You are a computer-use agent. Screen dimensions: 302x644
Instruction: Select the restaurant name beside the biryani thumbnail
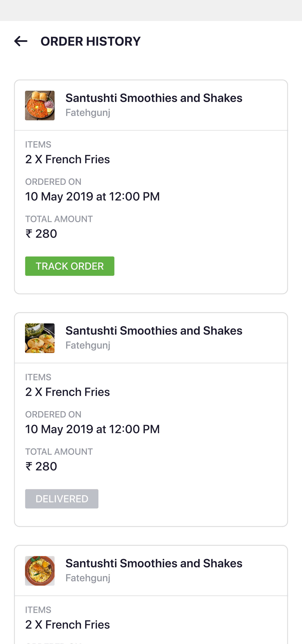154,563
